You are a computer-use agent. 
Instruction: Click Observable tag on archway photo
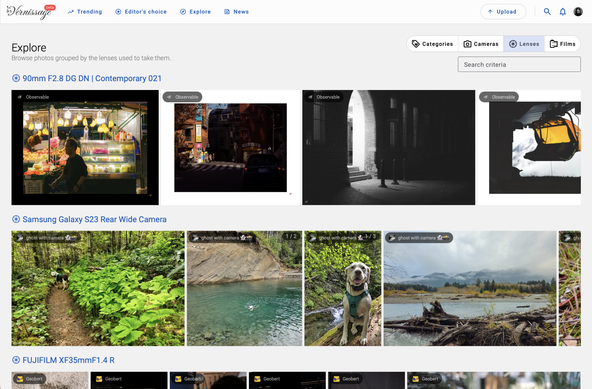point(324,97)
